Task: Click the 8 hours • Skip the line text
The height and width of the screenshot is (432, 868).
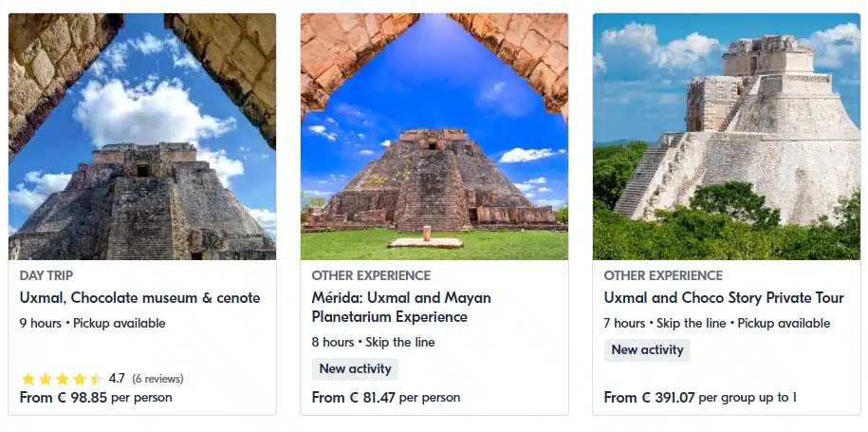Action: coord(373,342)
